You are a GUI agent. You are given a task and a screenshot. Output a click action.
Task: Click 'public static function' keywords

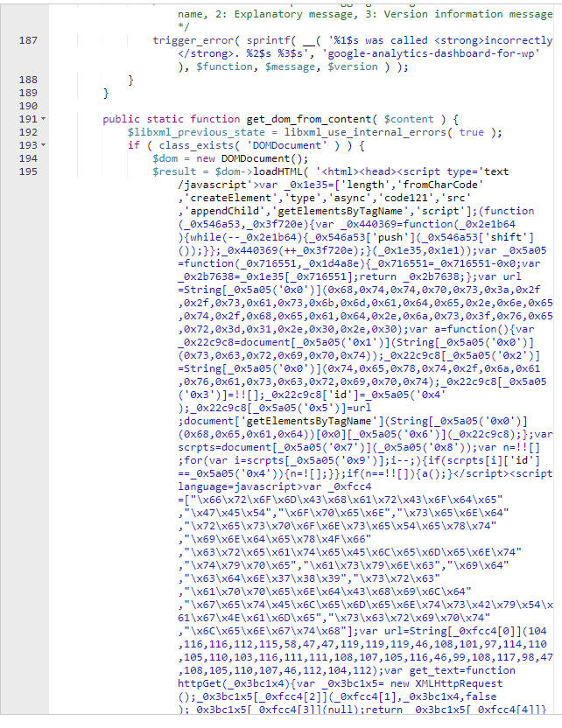[x=172, y=119]
